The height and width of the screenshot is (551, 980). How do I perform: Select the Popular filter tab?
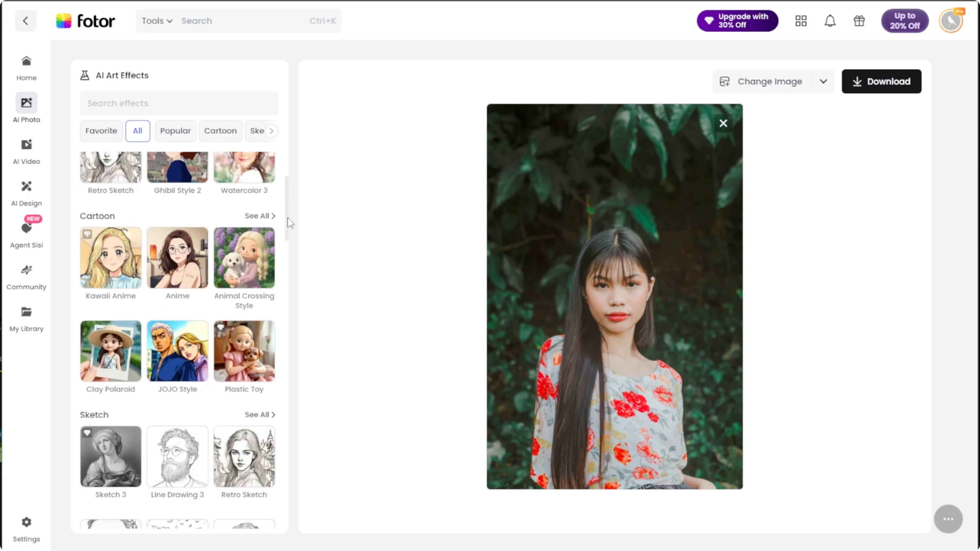[175, 131]
